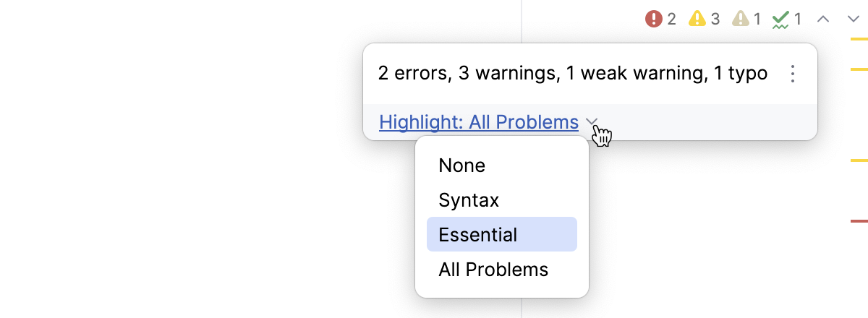Viewport: 868px width, 318px height.
Task: Click the second yellow stripe marker
Action: pyautogui.click(x=859, y=69)
